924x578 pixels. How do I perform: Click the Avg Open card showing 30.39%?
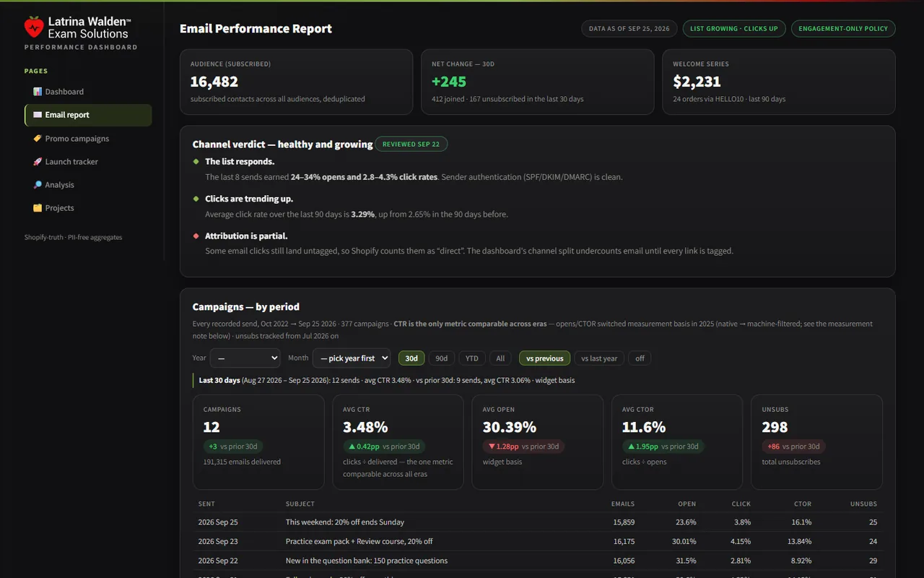[x=538, y=442]
